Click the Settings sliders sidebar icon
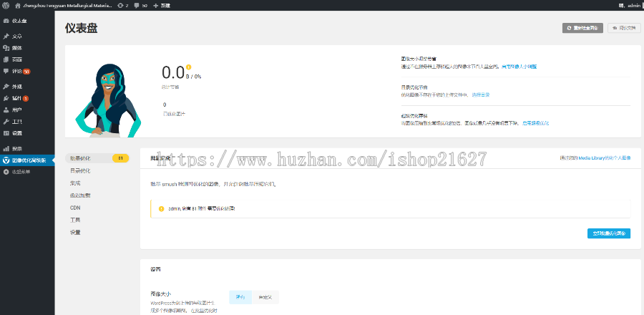 6,133
